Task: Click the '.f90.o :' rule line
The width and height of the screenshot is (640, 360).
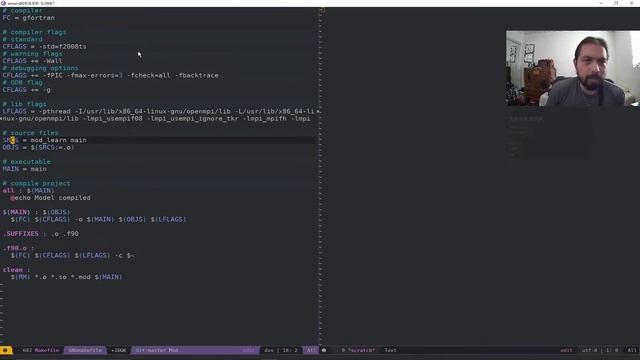Action: 18,248
